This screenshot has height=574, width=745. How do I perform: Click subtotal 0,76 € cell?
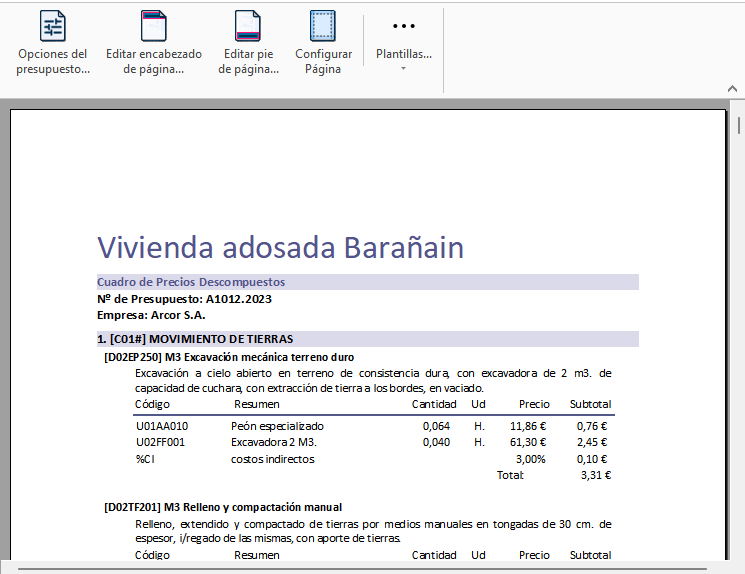592,426
